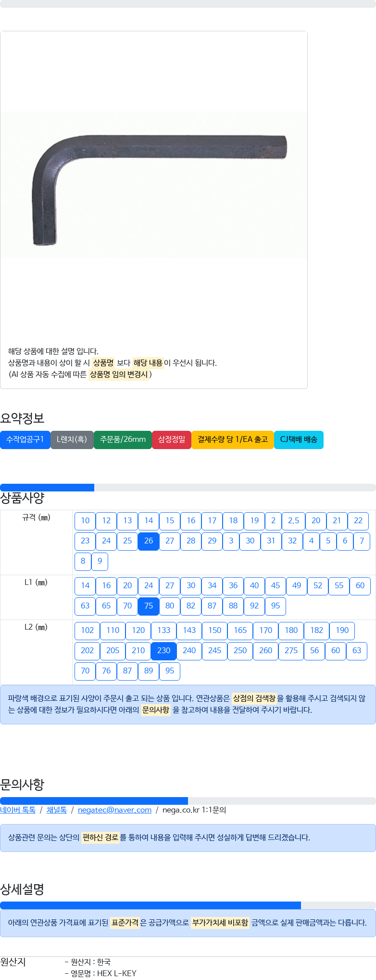
Task: Pick L2 value 275
Action: pos(291,651)
